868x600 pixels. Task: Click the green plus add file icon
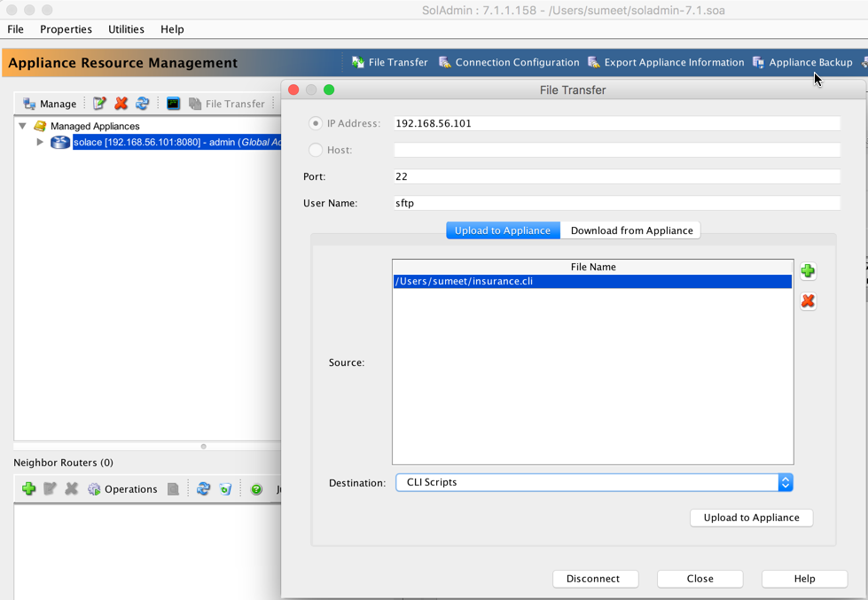[808, 270]
